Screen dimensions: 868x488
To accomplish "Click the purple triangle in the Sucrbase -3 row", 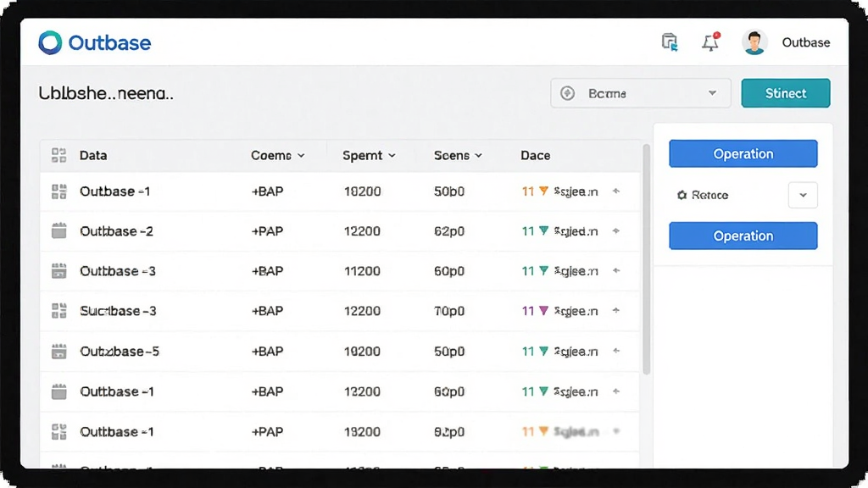I will pyautogui.click(x=543, y=310).
